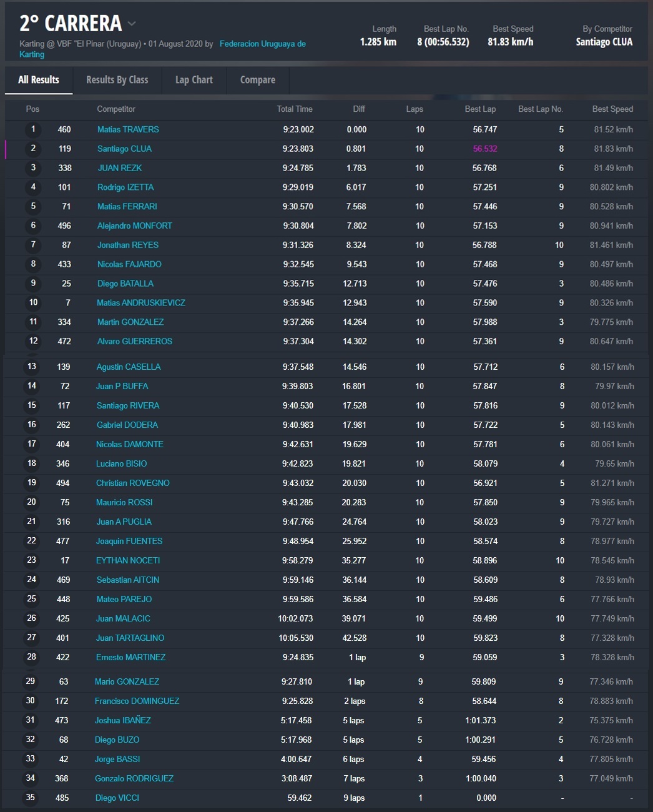Screen dimensions: 653x812
Task: Click position 35 circle badge
Action: (31, 798)
